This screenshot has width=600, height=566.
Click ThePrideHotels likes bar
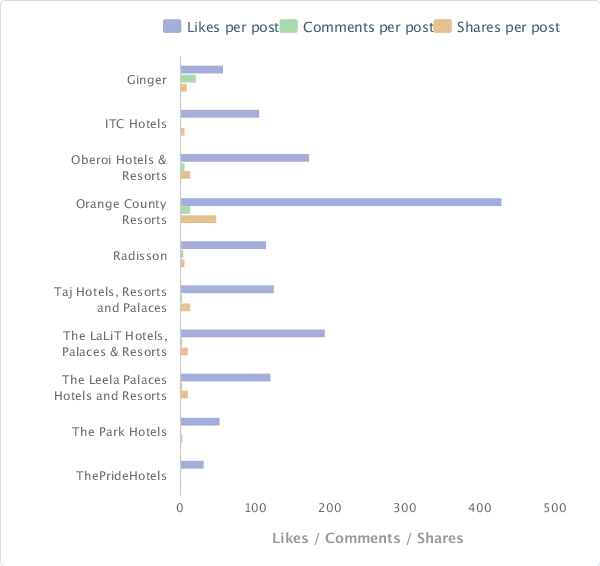pyautogui.click(x=192, y=465)
